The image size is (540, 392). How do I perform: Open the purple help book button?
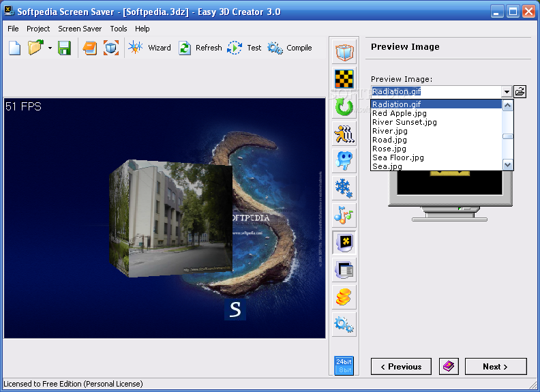[x=449, y=367]
